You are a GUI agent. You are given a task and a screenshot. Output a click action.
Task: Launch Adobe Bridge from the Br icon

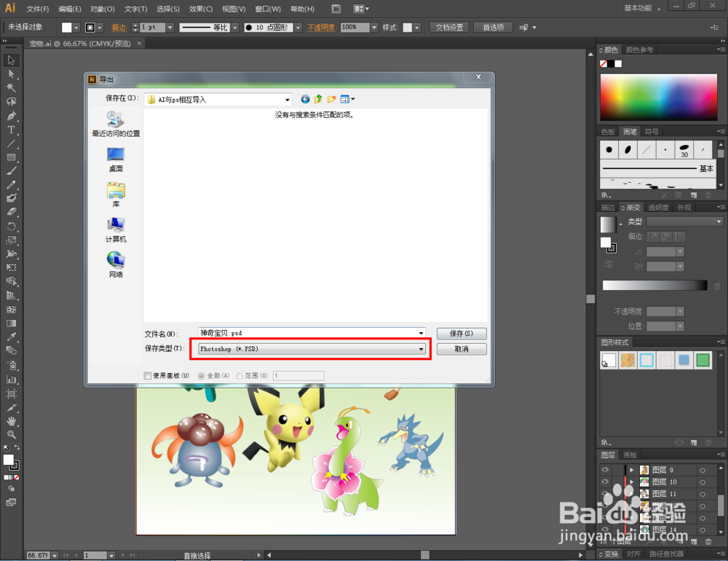tap(336, 9)
